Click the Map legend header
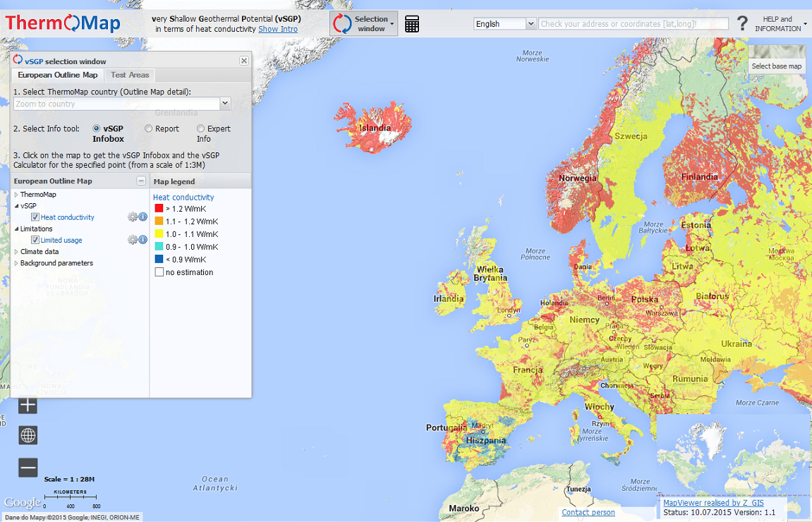This screenshot has height=522, width=812. pyautogui.click(x=174, y=182)
